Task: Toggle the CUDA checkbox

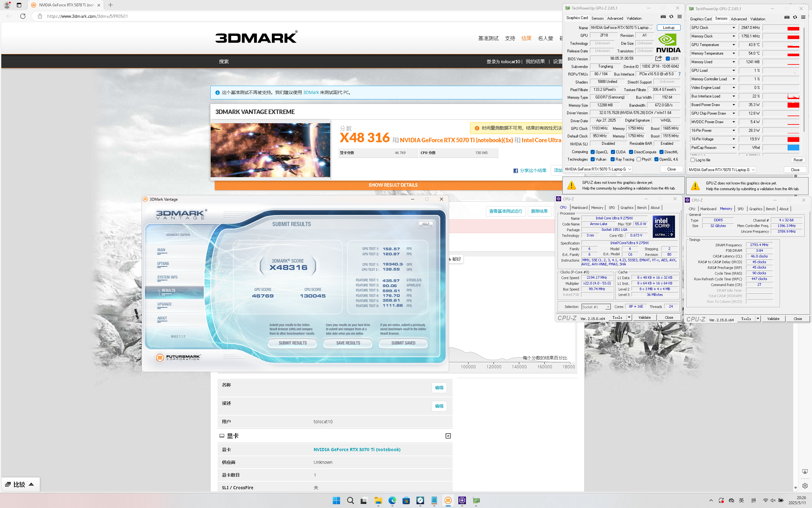Action: 613,152
